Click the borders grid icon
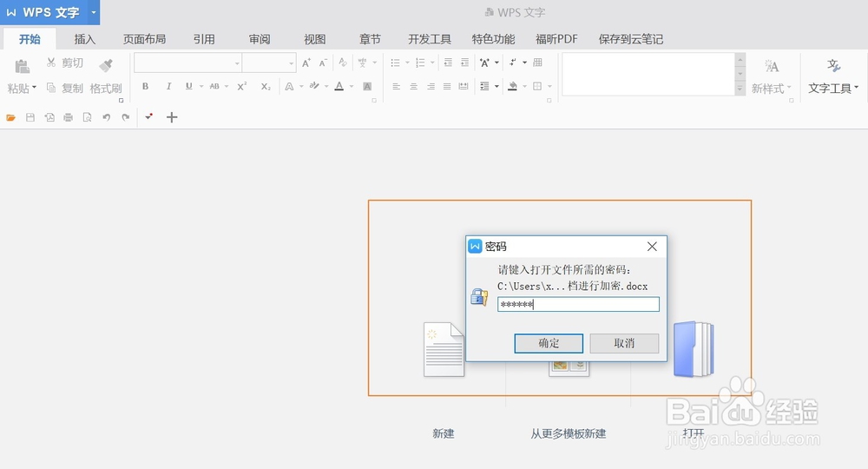The width and height of the screenshot is (868, 469). click(x=537, y=86)
